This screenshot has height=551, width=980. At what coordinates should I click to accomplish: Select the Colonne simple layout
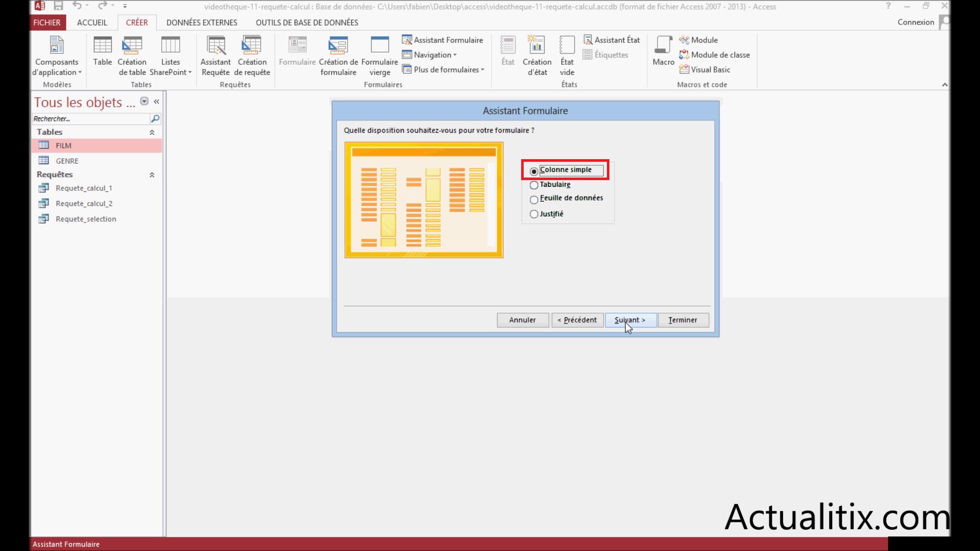tap(566, 170)
